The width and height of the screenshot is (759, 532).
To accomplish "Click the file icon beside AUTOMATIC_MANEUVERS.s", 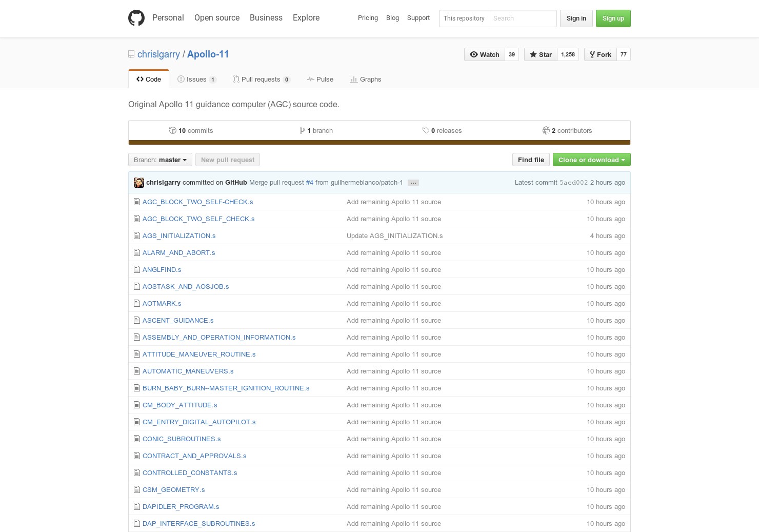I will (137, 371).
